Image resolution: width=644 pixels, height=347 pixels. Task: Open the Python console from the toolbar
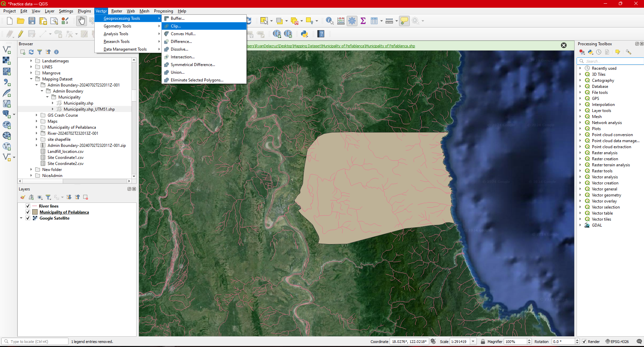click(304, 34)
